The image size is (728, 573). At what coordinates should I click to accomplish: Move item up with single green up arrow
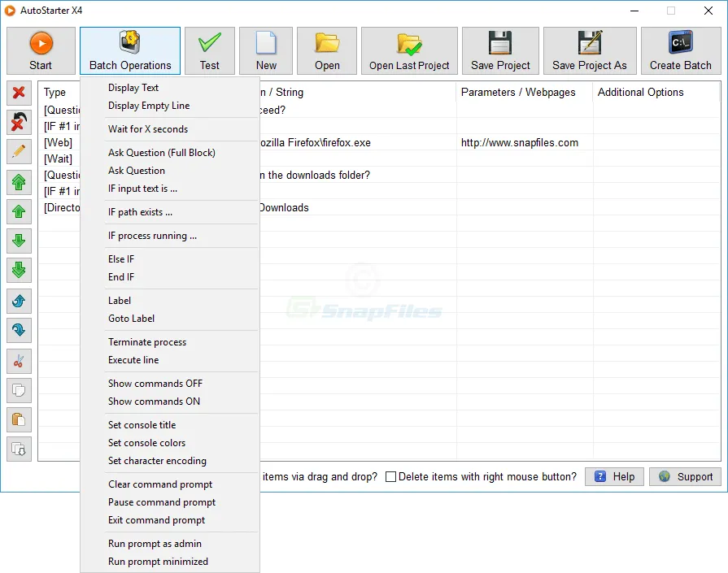click(19, 211)
